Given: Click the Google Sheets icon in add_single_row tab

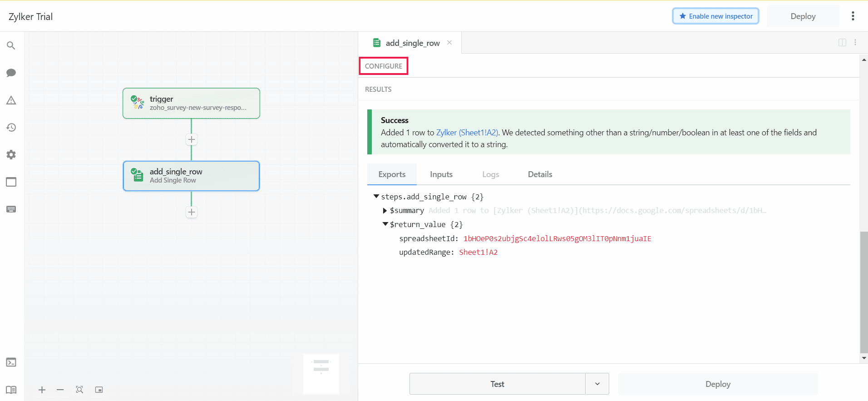Looking at the screenshot, I should click(x=377, y=43).
